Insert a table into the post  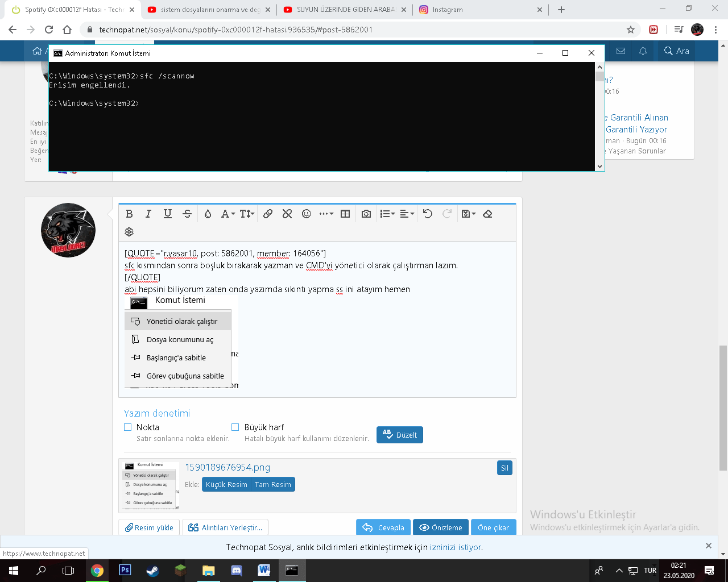tap(345, 214)
